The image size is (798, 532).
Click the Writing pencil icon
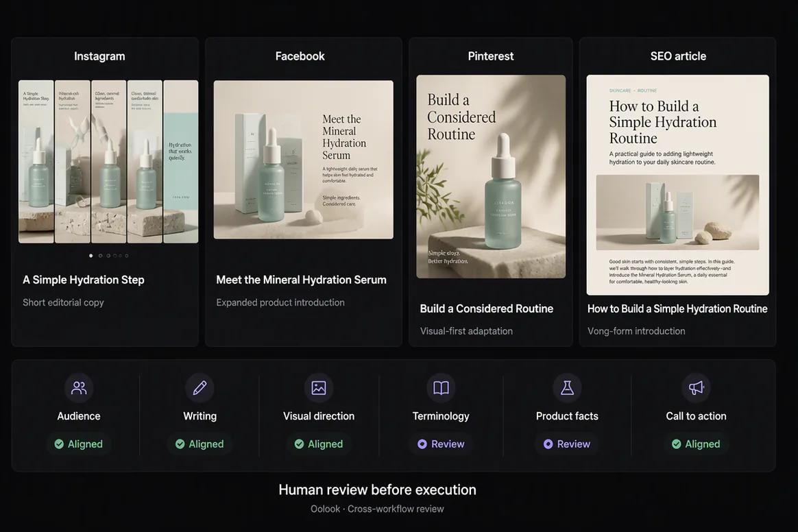pos(199,388)
